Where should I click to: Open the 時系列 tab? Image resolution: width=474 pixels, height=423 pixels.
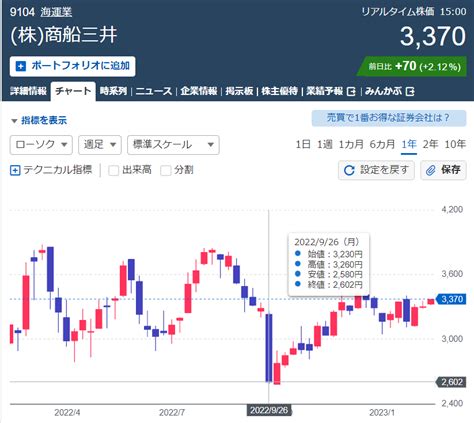(113, 91)
